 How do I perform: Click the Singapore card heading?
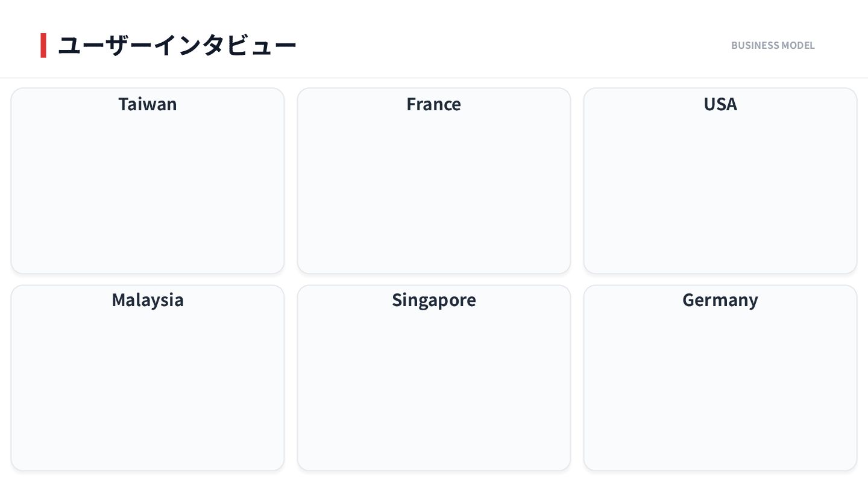point(433,300)
